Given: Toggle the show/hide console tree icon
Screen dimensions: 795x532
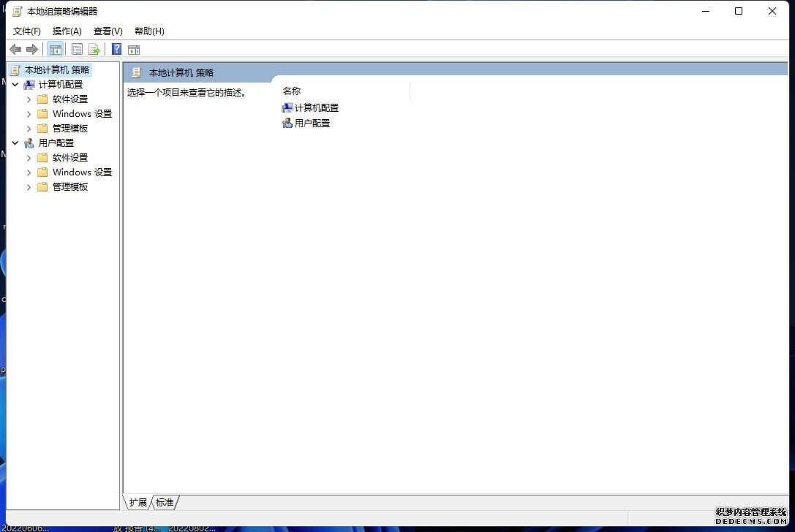Looking at the screenshot, I should tap(56, 49).
